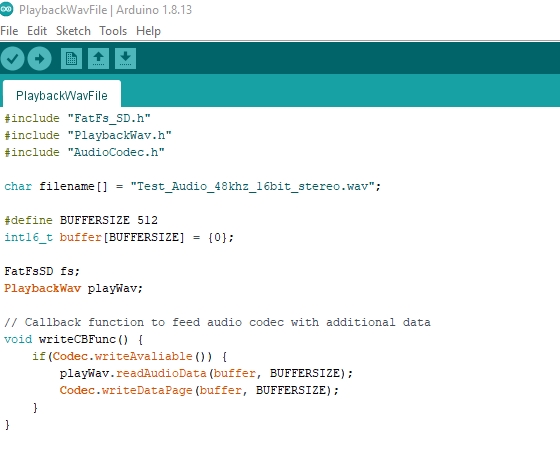560x453 pixels.
Task: Open the Edit menu
Action: (37, 31)
